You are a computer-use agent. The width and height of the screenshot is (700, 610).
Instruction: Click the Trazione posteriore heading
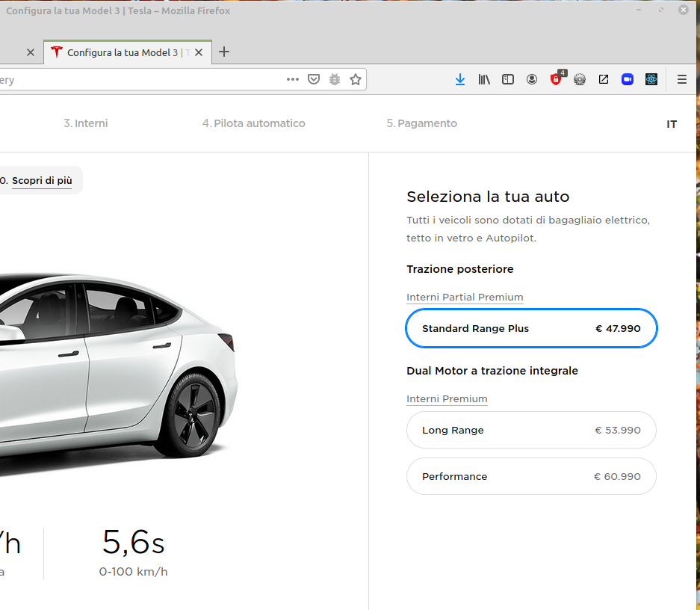pos(460,269)
